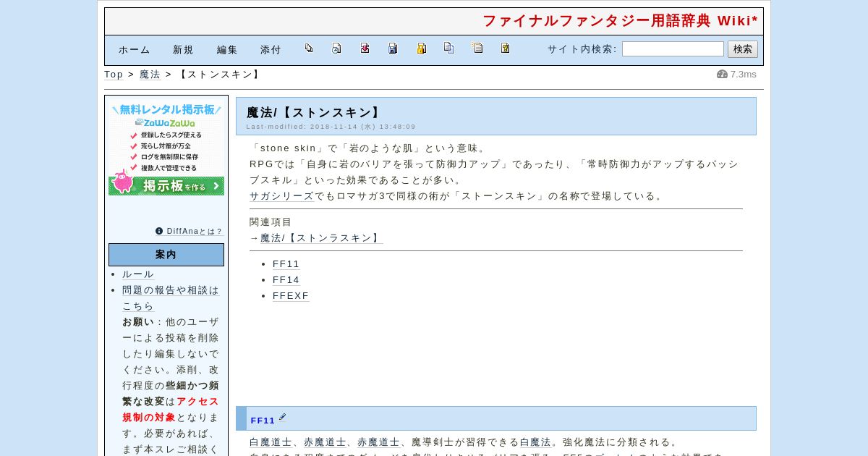Click the blue floppy disk icon
The height and width of the screenshot is (456, 868).
point(393,48)
